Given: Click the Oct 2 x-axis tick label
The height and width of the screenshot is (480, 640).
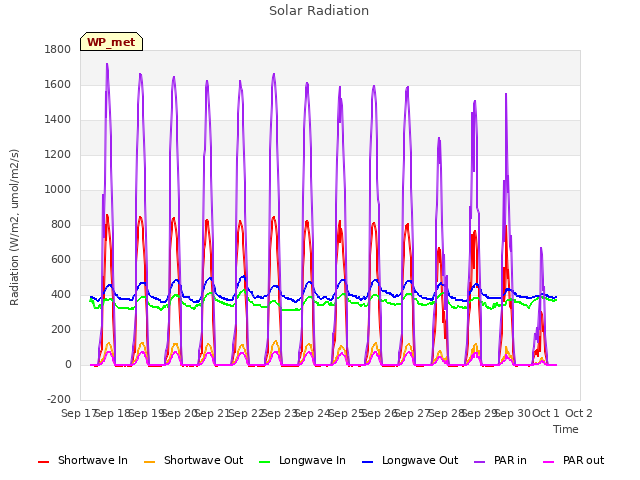Looking at the screenshot, I should coord(579,413).
